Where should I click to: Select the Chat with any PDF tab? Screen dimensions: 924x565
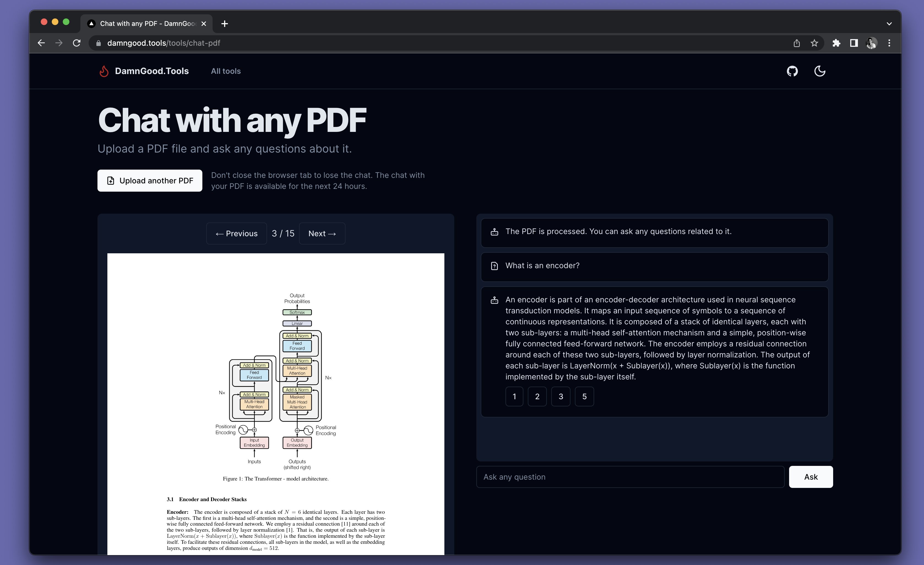(146, 24)
